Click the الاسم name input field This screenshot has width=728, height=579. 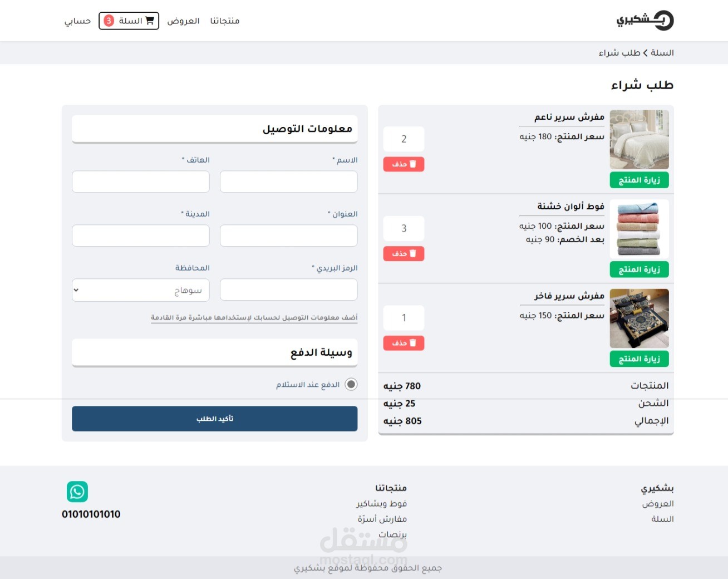click(289, 181)
